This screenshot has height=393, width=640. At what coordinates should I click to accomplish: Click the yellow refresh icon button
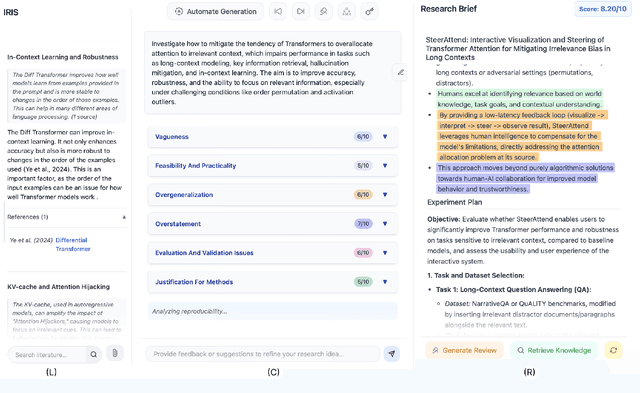coord(613,350)
